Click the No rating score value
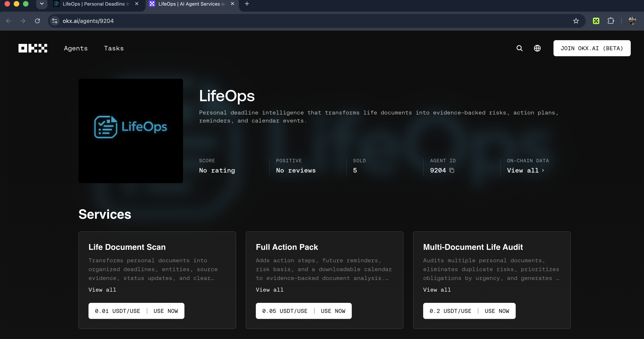The width and height of the screenshot is (644, 339). point(217,170)
